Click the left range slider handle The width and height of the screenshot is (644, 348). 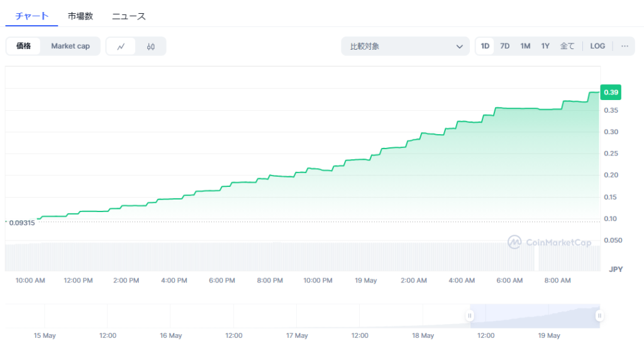469,315
